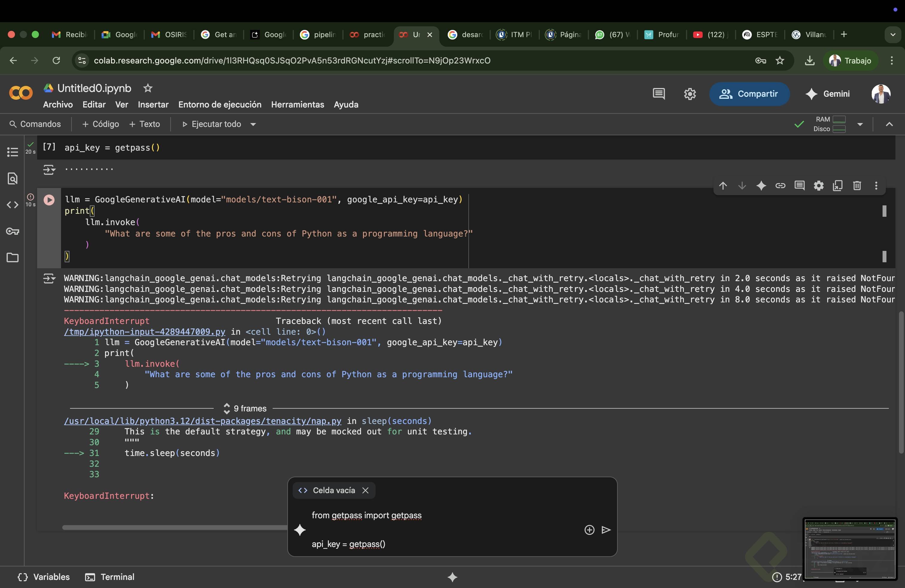The width and height of the screenshot is (905, 588).
Task: Run the GoogleGenerativeAI code cell
Action: tap(49, 200)
